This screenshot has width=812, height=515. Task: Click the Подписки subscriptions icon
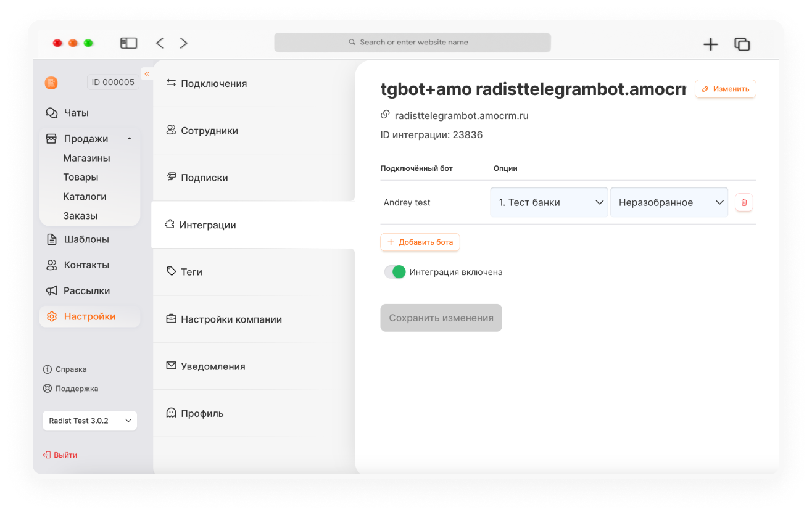pyautogui.click(x=172, y=177)
